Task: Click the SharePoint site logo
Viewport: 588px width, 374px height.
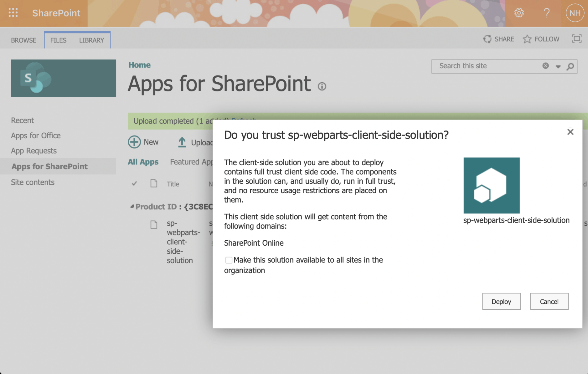Action: pos(63,78)
